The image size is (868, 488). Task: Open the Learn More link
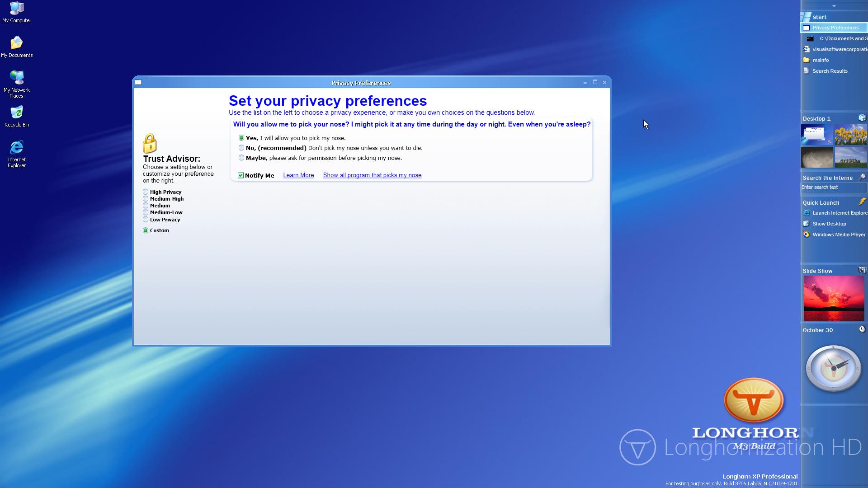298,175
